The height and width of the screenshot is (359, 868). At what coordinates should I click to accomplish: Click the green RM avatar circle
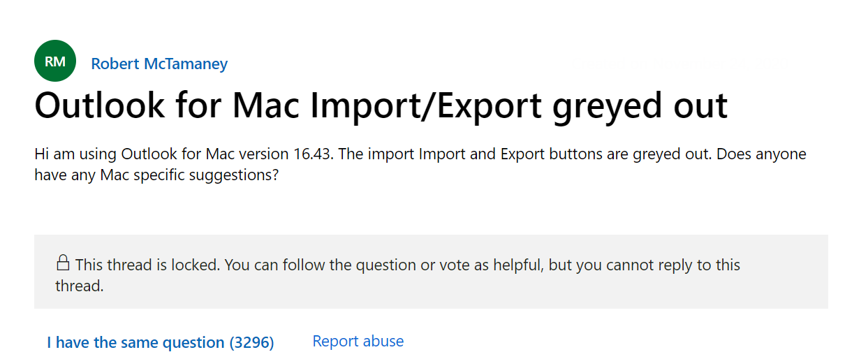point(54,61)
